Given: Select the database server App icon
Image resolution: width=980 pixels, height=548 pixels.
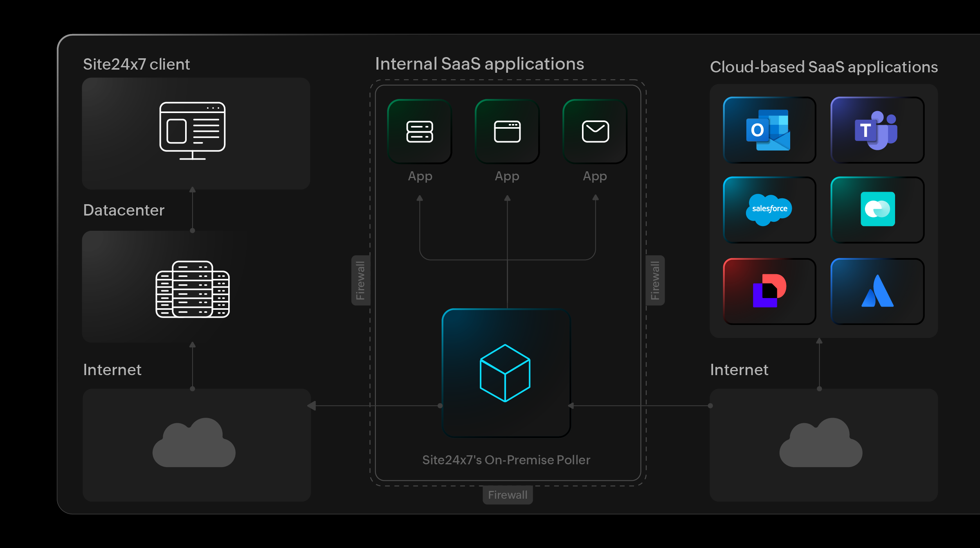Looking at the screenshot, I should coord(419,132).
